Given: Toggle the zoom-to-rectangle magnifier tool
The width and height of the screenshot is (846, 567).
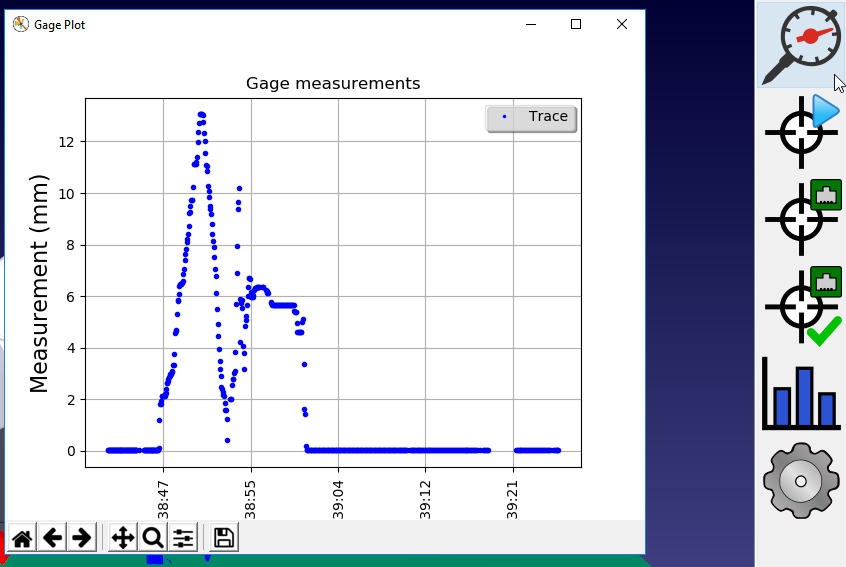Looking at the screenshot, I should point(153,538).
